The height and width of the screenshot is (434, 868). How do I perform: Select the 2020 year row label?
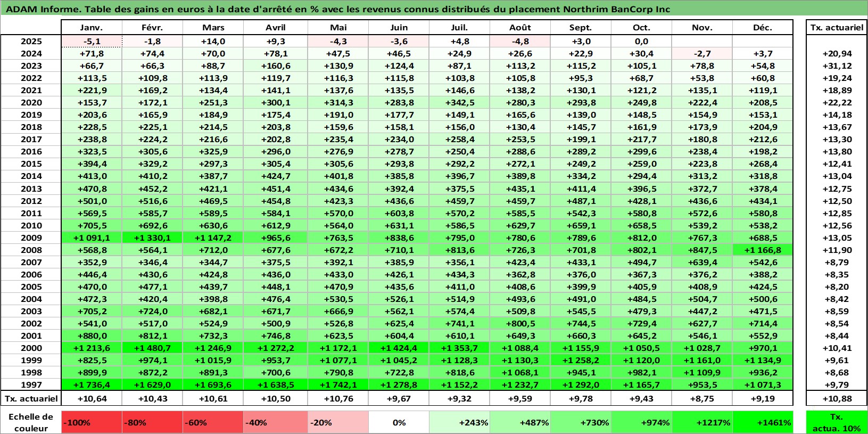pos(31,102)
